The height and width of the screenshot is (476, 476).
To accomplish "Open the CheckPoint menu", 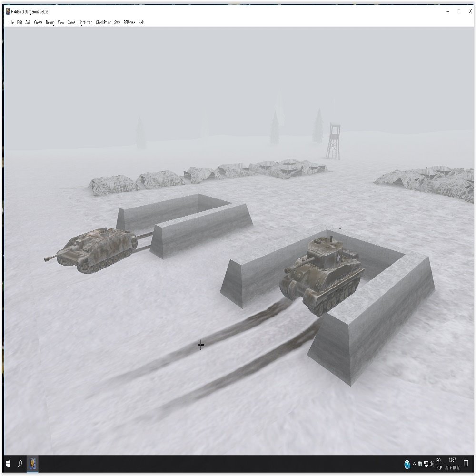I will tap(103, 22).
